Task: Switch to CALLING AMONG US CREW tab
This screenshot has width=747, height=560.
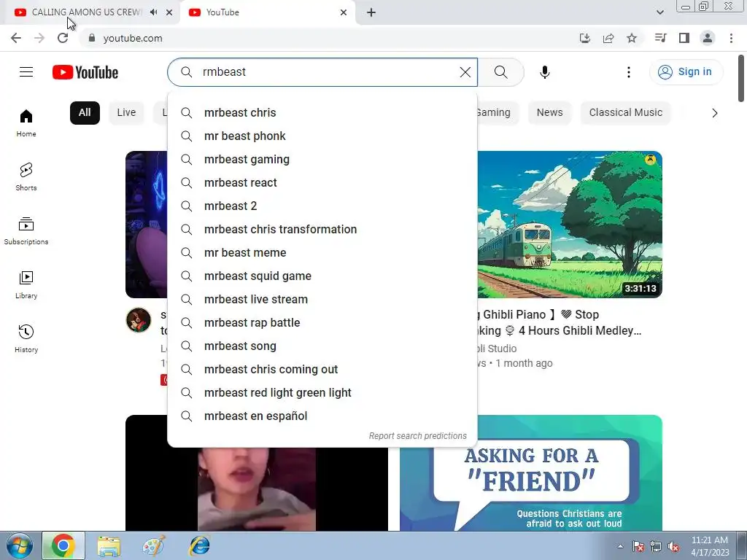Action: 86,12
